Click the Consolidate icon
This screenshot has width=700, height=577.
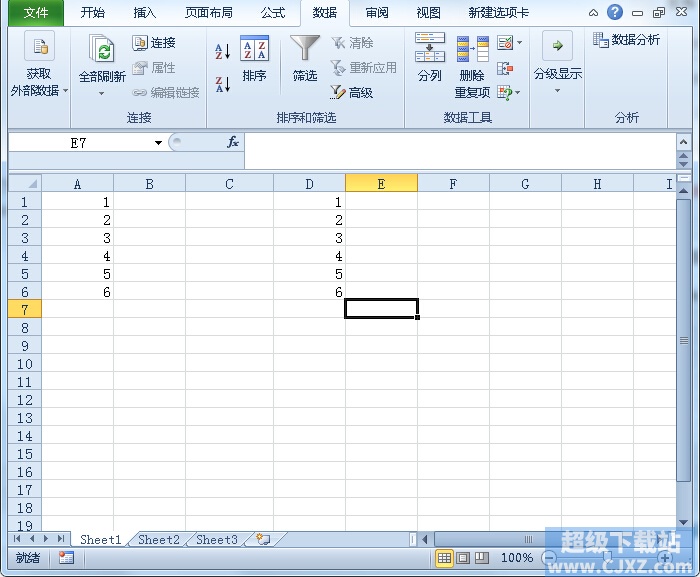click(x=505, y=68)
